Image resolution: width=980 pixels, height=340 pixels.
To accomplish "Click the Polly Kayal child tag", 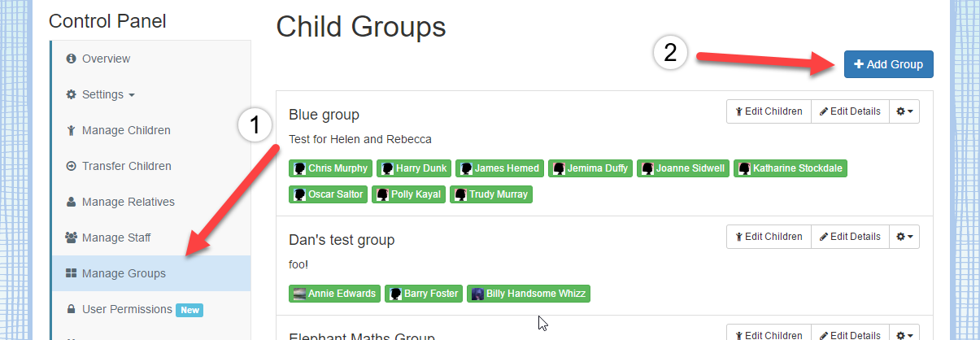I will tap(409, 194).
